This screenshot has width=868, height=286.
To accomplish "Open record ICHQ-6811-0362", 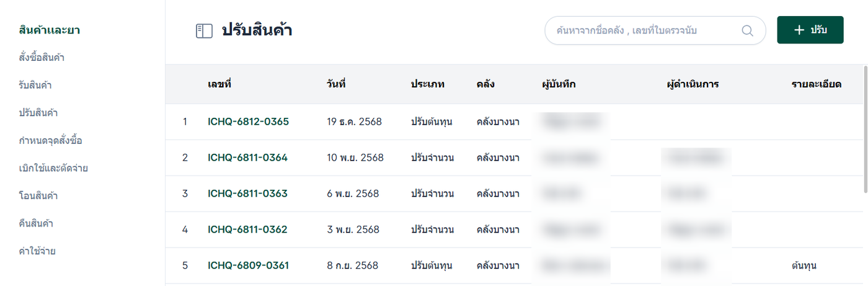I will pos(247,230).
